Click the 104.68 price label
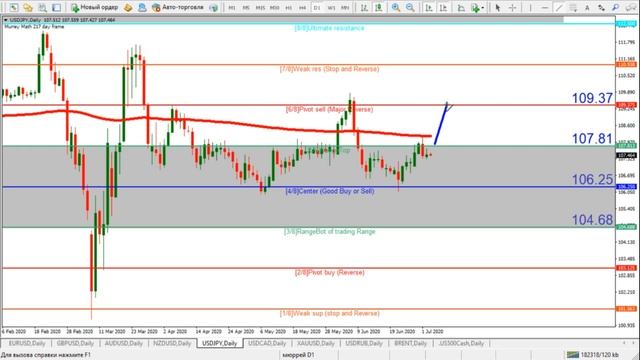This screenshot has width=640, height=360. click(592, 220)
